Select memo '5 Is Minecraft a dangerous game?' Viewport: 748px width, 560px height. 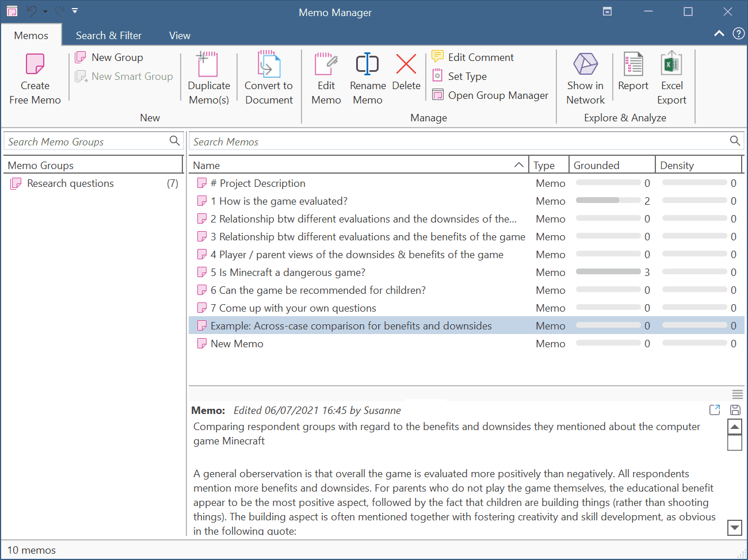[467, 273]
